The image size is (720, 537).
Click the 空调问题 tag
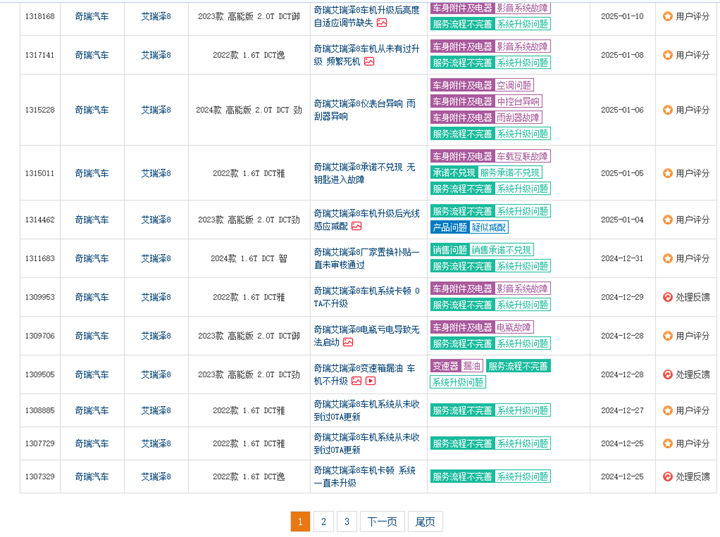click(514, 85)
